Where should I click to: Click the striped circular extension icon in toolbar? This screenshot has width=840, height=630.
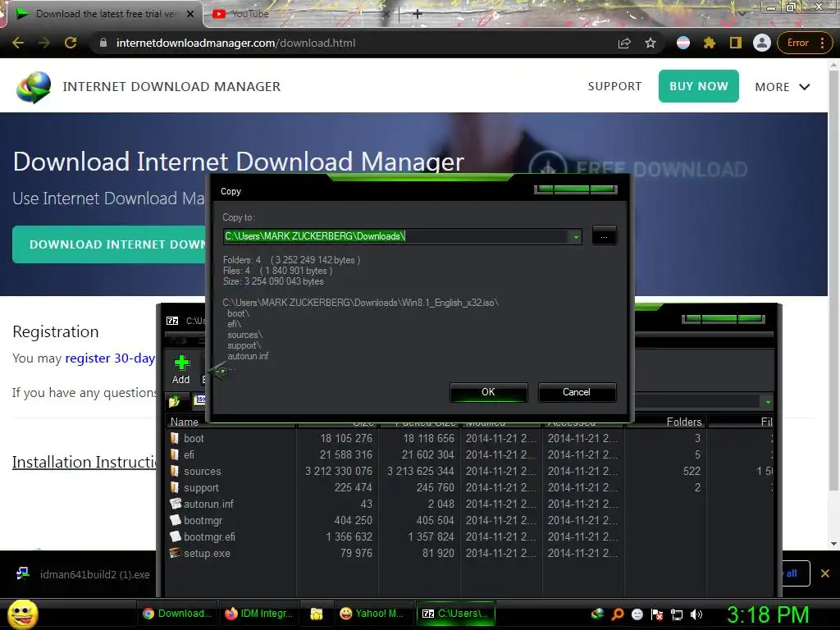point(683,43)
